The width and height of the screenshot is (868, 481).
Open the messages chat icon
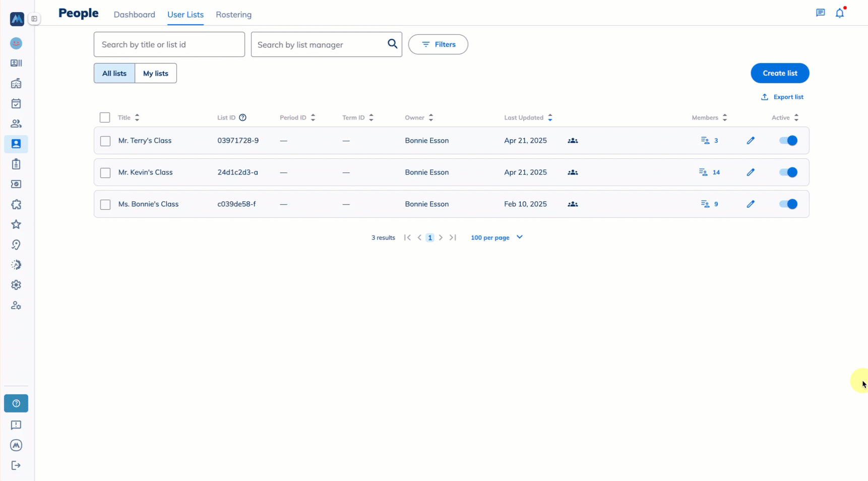821,13
